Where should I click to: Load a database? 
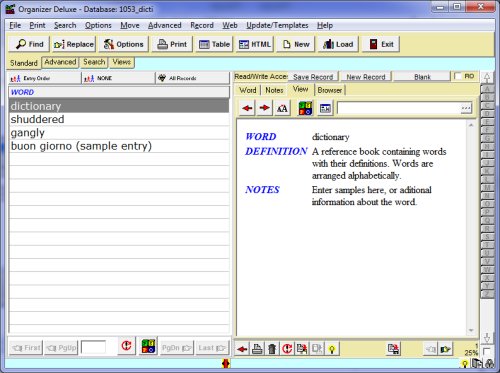pos(338,44)
